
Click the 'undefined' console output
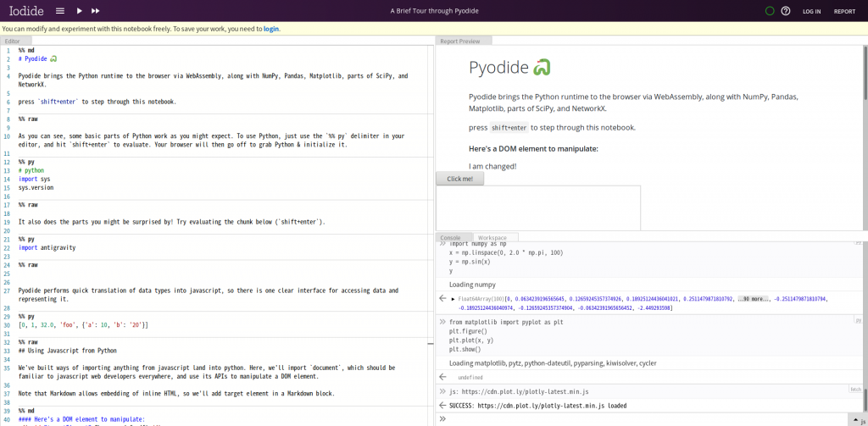point(470,378)
